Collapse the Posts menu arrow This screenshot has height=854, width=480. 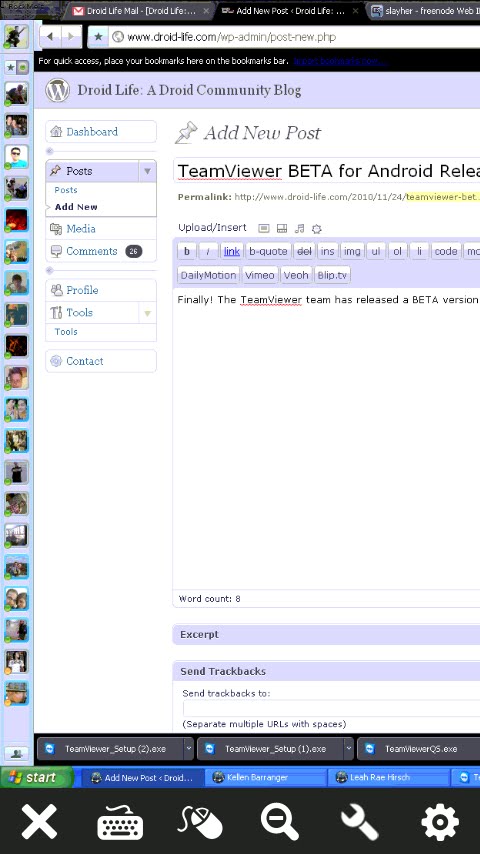(147, 171)
